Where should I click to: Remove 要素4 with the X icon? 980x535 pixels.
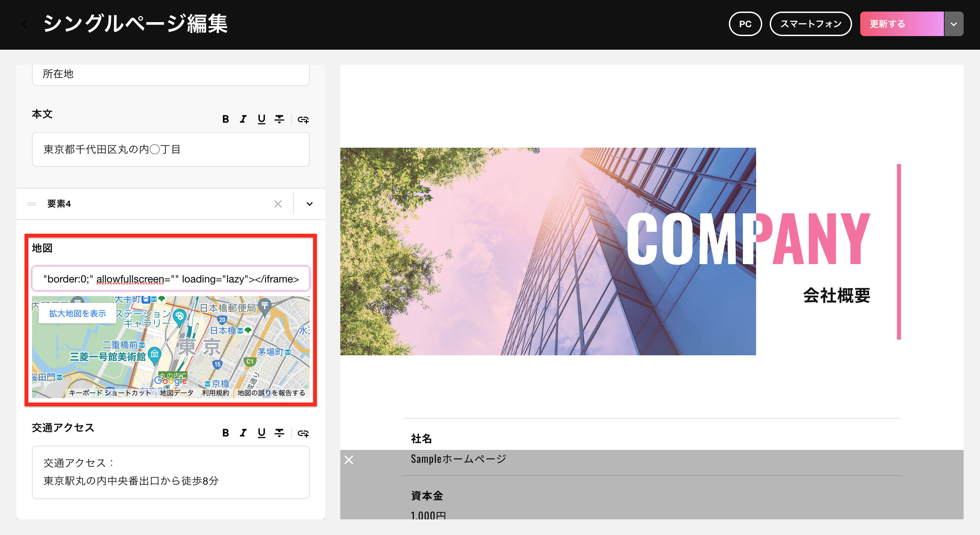pyautogui.click(x=278, y=204)
